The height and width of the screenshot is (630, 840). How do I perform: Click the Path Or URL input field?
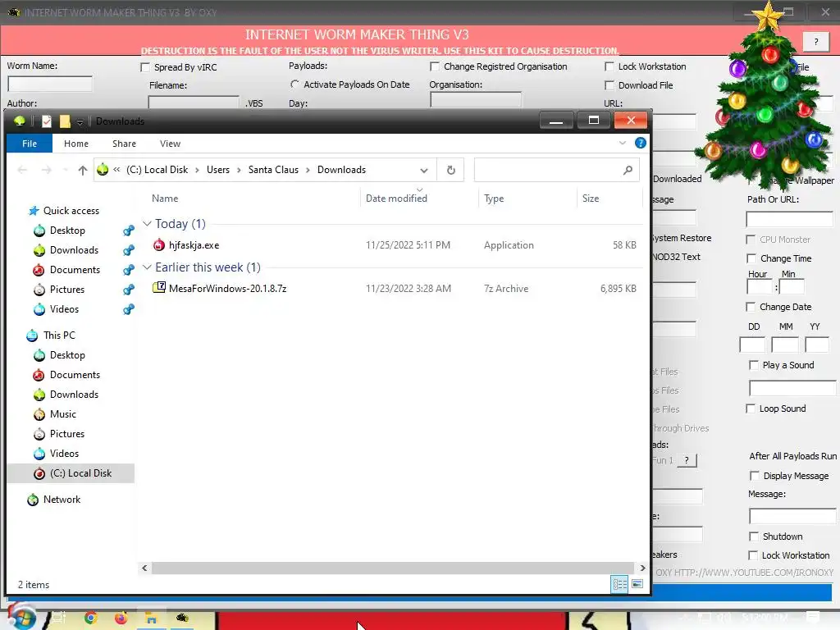tap(789, 218)
